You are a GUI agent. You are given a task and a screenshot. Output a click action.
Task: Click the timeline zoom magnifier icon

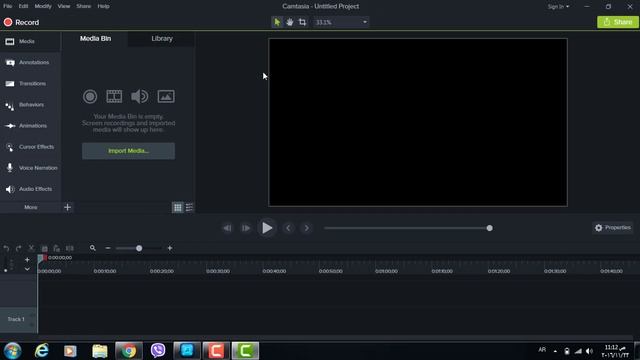click(x=93, y=248)
